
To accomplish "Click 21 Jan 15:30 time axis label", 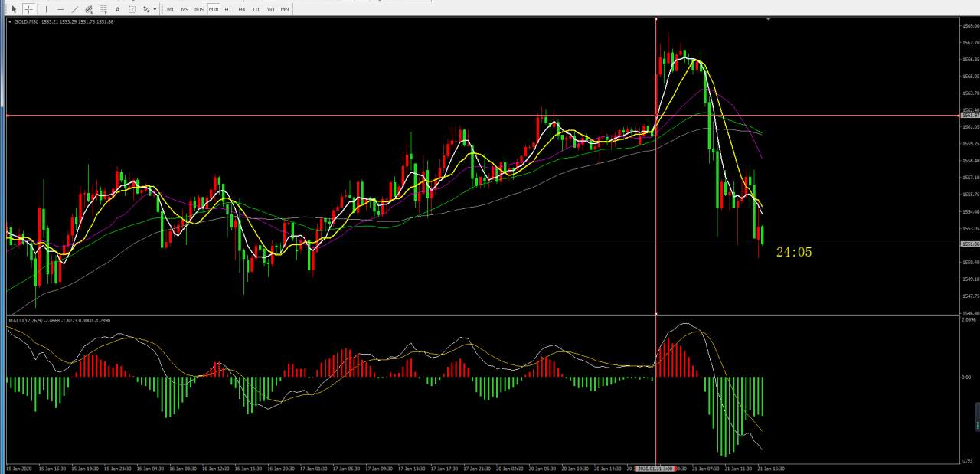I will click(x=772, y=468).
